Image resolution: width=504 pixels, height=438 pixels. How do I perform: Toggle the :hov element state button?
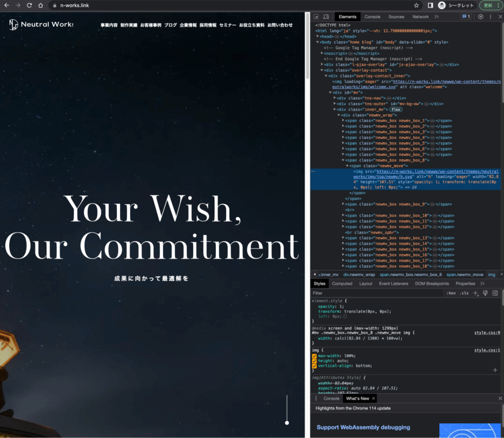451,293
